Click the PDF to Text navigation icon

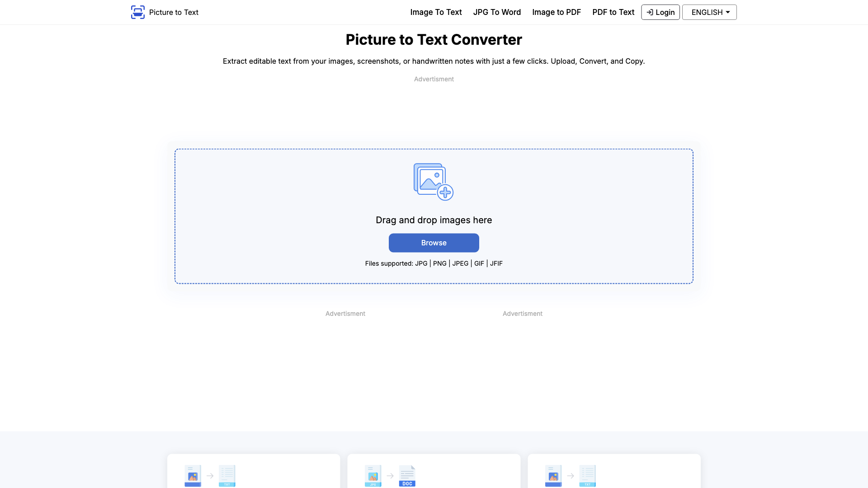(613, 12)
